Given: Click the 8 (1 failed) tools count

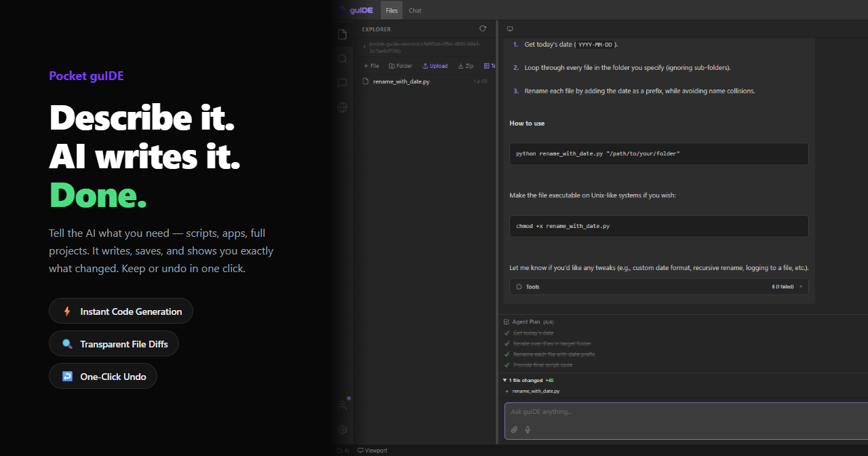Looking at the screenshot, I should 783,287.
